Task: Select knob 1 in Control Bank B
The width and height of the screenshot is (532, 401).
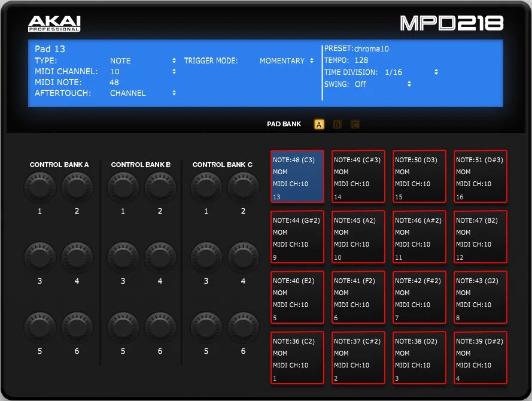Action: point(123,187)
